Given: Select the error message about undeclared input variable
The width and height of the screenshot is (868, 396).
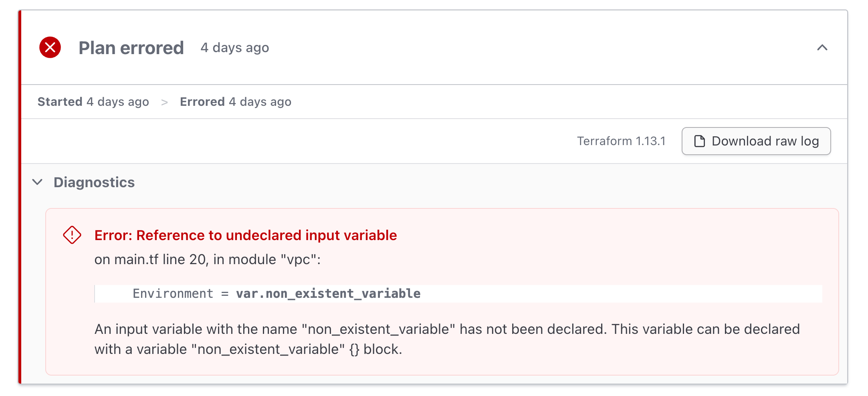Looking at the screenshot, I should pyautogui.click(x=246, y=235).
